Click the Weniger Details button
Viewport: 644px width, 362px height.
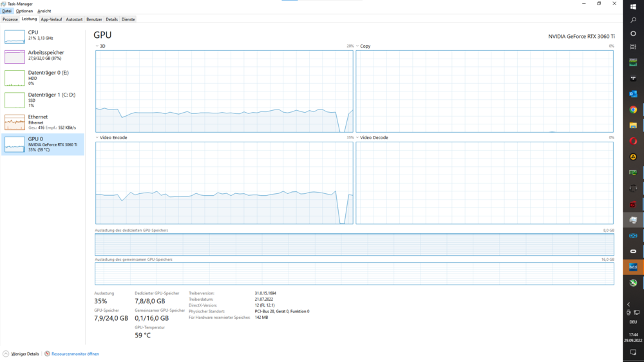pos(24,354)
